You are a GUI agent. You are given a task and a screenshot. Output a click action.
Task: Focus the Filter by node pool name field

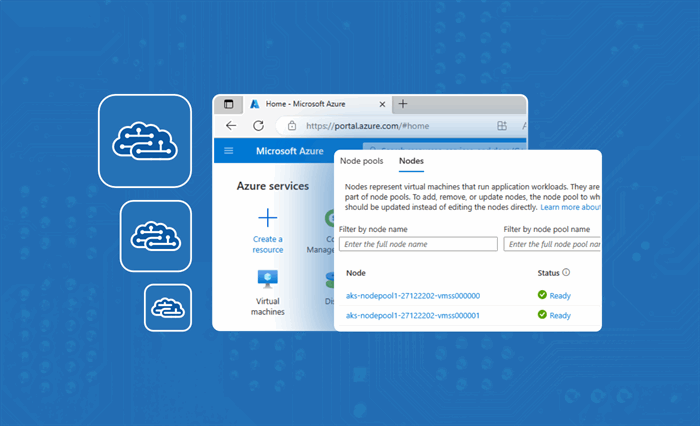pos(552,244)
